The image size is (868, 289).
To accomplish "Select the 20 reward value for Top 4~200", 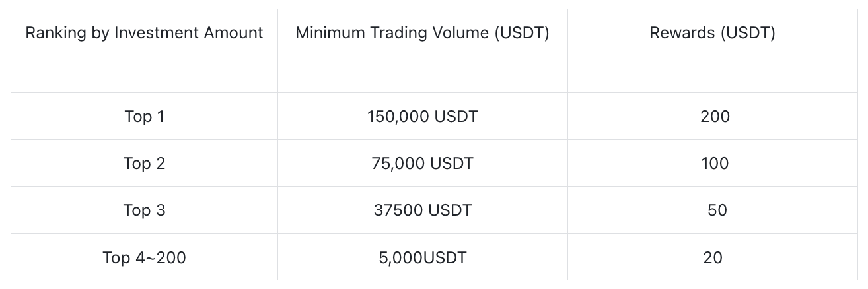I will pos(713,257).
